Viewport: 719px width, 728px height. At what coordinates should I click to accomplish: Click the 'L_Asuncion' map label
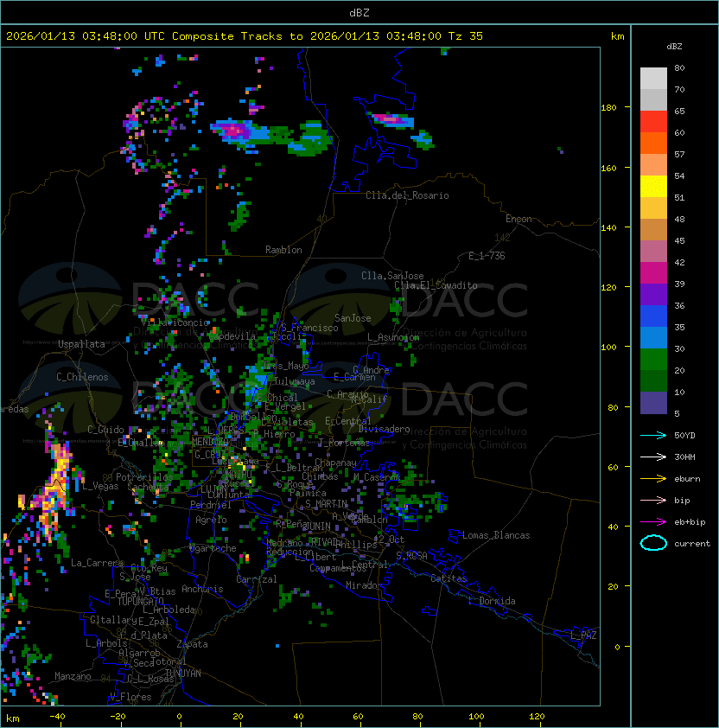(x=393, y=337)
